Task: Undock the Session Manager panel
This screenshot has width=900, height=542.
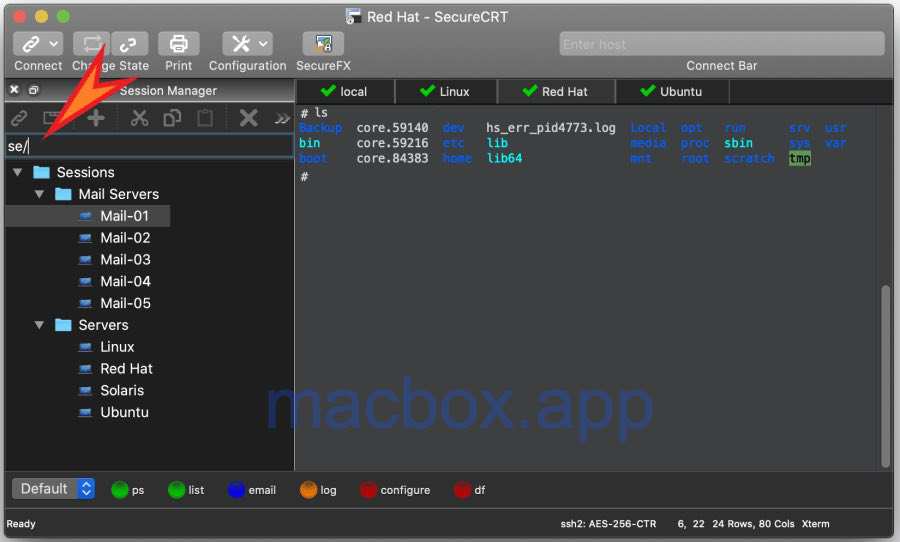Action: (x=33, y=90)
